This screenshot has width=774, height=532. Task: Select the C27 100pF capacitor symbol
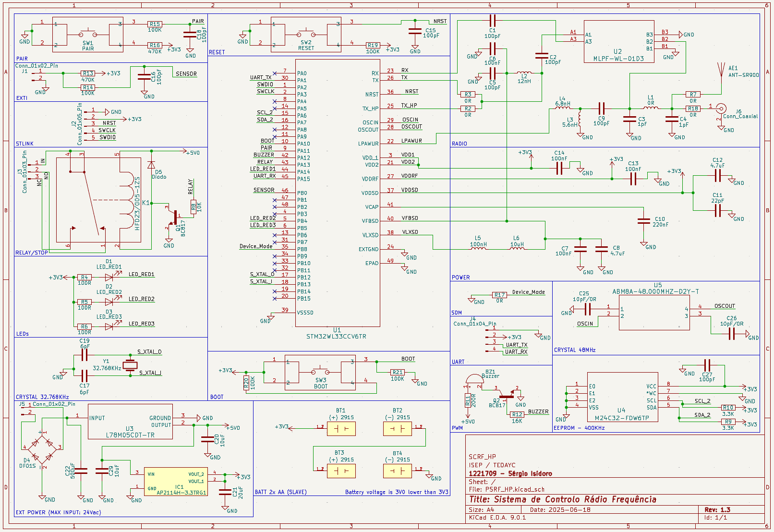707,365
